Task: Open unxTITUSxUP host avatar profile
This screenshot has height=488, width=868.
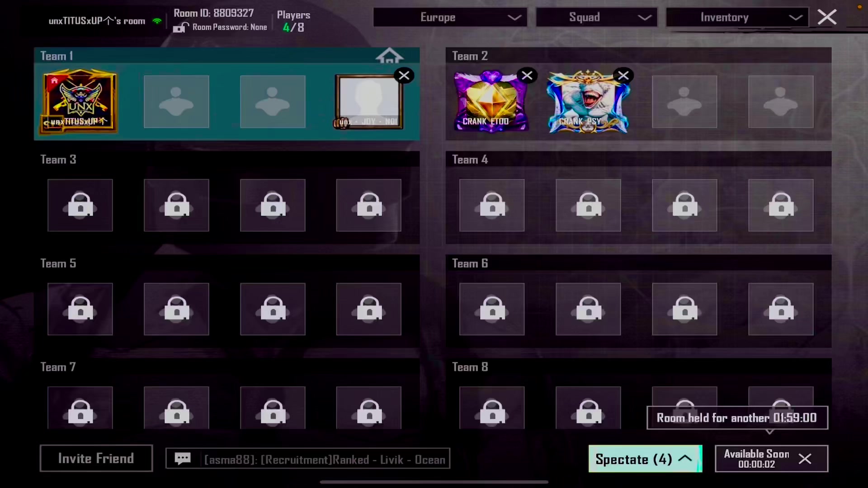Action: (80, 101)
